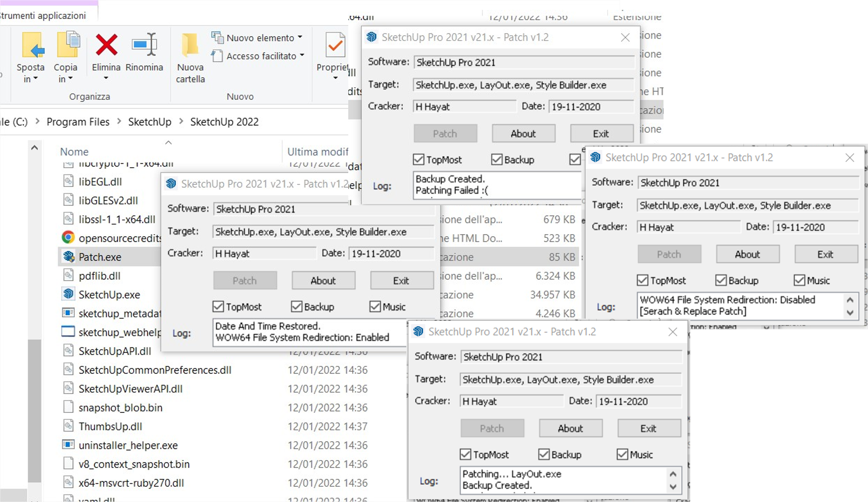Select the libGLESv2.dll file icon

coord(68,200)
